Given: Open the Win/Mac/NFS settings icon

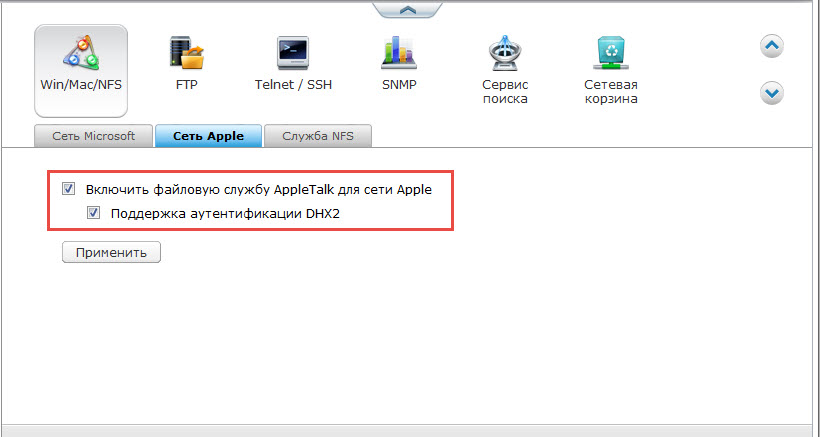Looking at the screenshot, I should [x=81, y=53].
